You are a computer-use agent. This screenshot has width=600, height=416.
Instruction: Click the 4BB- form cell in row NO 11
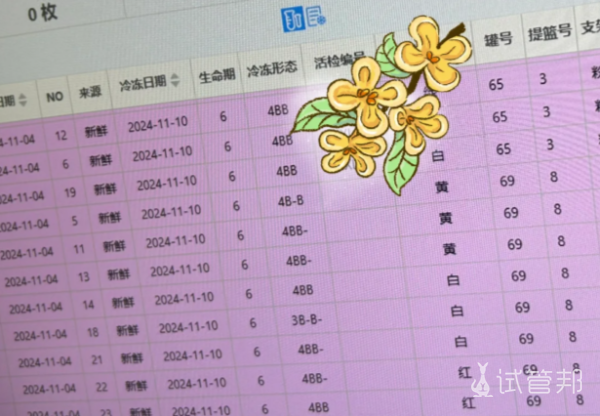pos(295,231)
